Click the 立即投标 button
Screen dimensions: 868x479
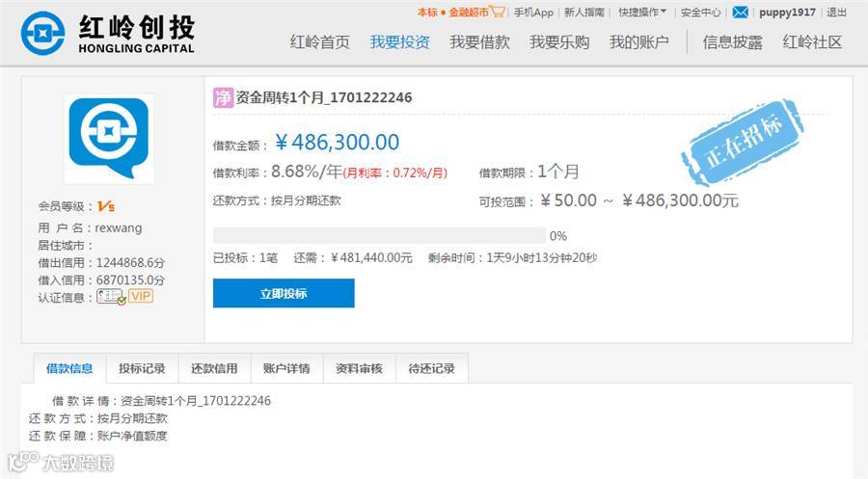pyautogui.click(x=284, y=293)
